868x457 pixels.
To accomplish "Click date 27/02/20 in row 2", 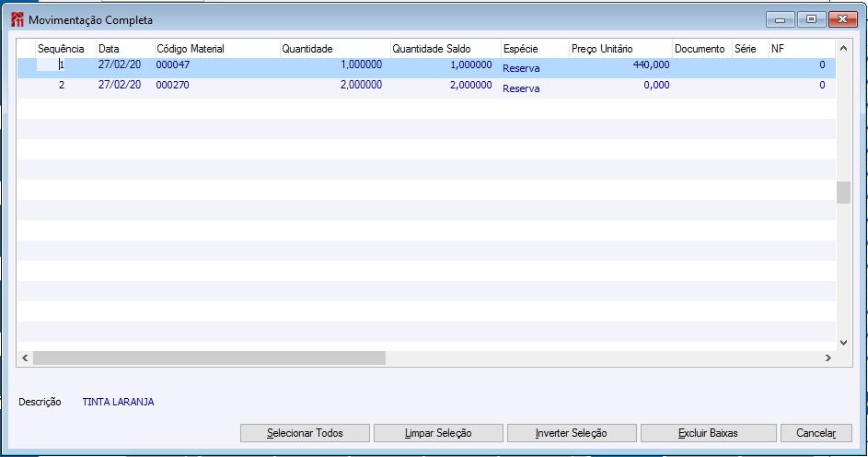I will (120, 86).
